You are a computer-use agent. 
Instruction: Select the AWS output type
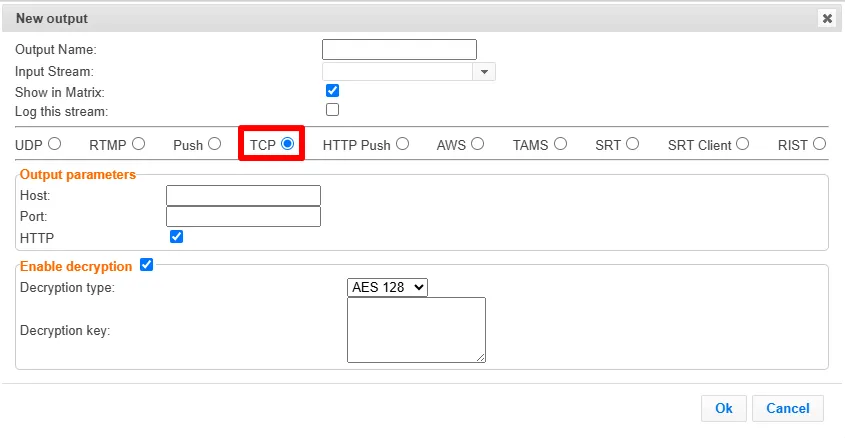click(477, 144)
